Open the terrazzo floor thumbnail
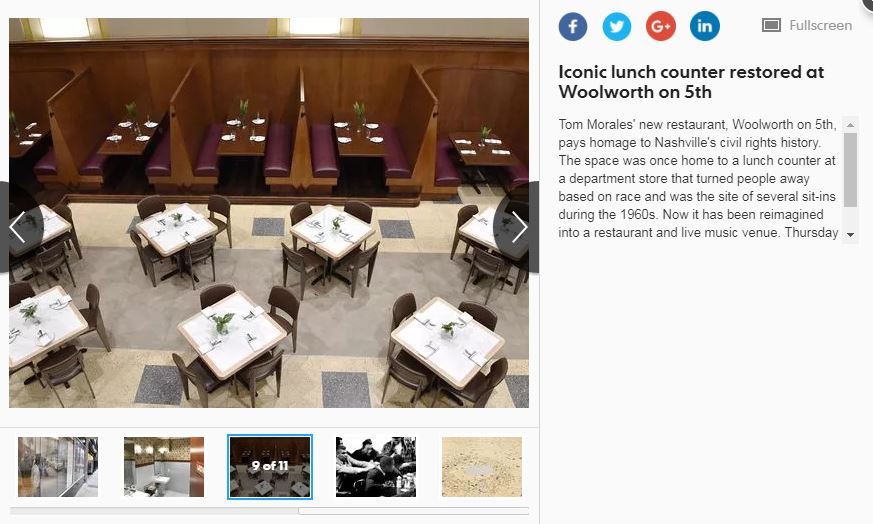Screen dimensions: 873x524 tap(482, 467)
